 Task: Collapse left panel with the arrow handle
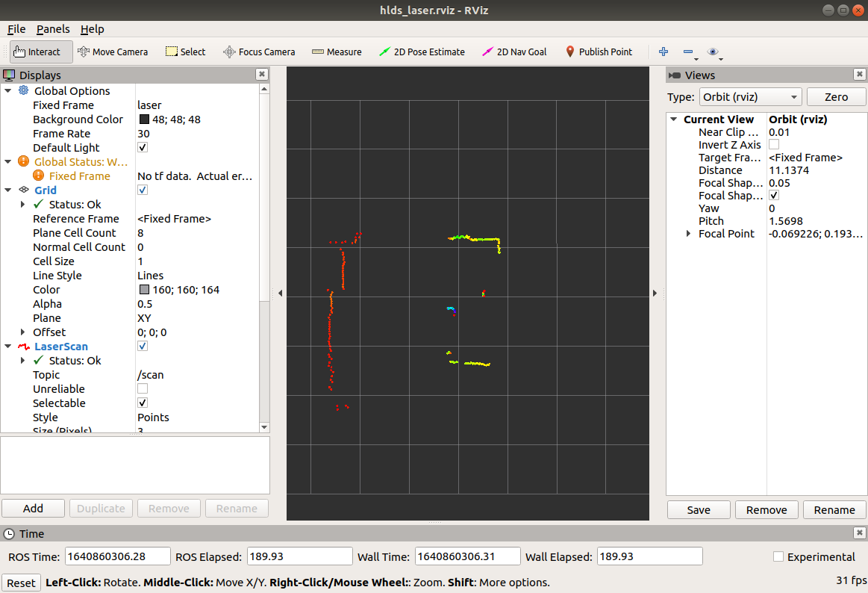tap(280, 293)
